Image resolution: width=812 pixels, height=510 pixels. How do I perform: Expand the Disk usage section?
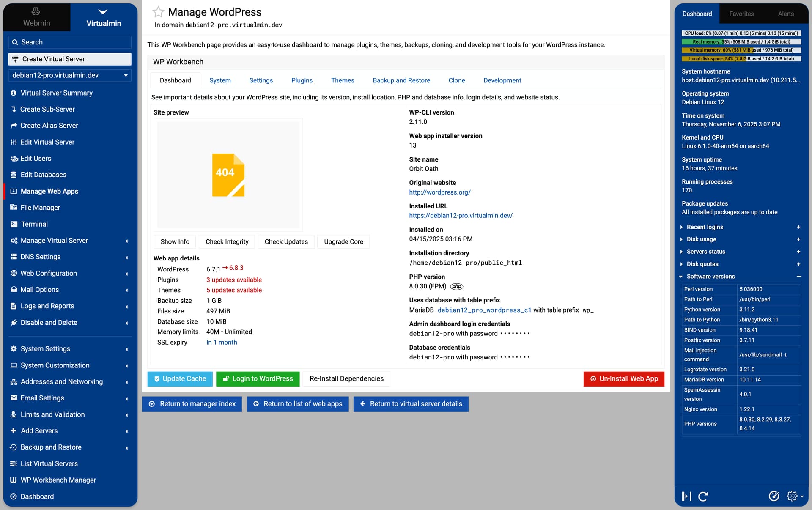(701, 239)
